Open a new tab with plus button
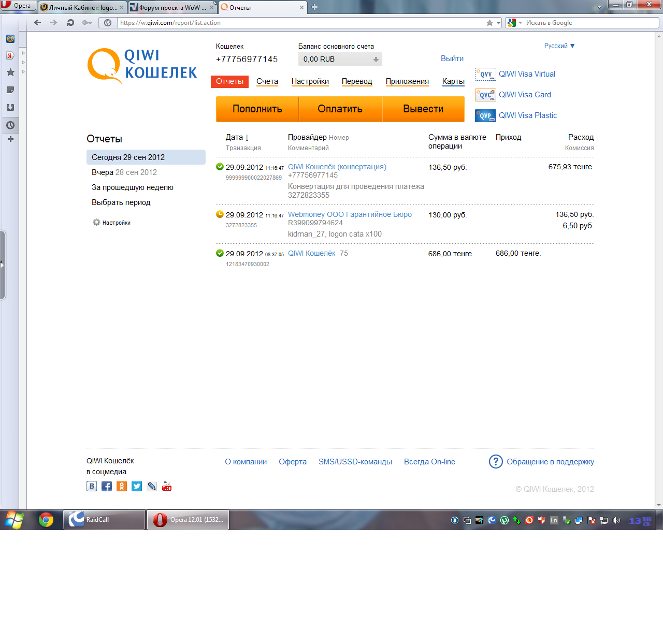This screenshot has height=644, width=663. coord(314,7)
